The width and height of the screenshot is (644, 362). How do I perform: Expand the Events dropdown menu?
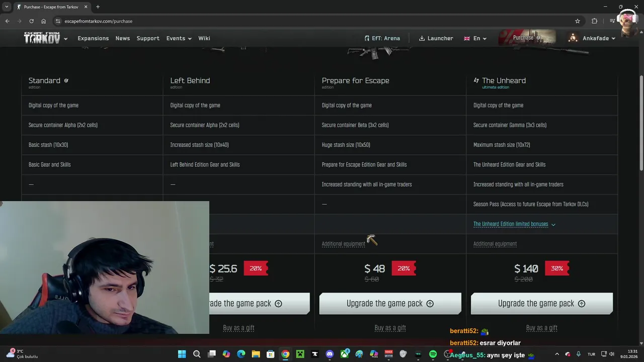[x=179, y=38]
